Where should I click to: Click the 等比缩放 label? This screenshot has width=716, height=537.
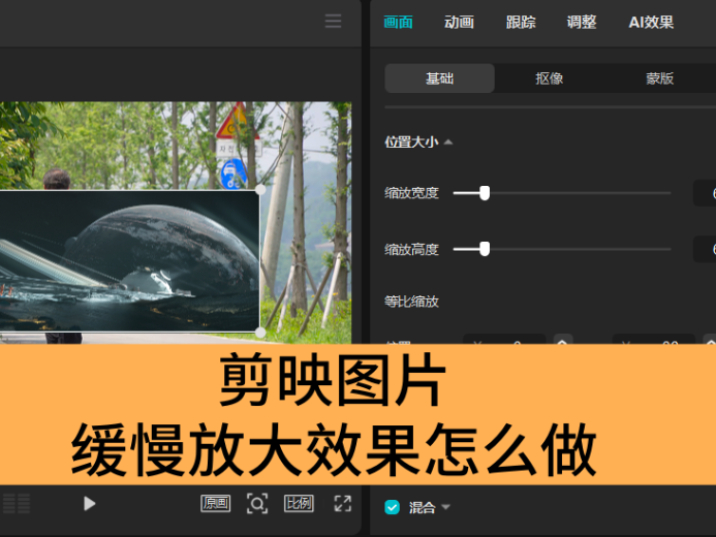point(411,301)
